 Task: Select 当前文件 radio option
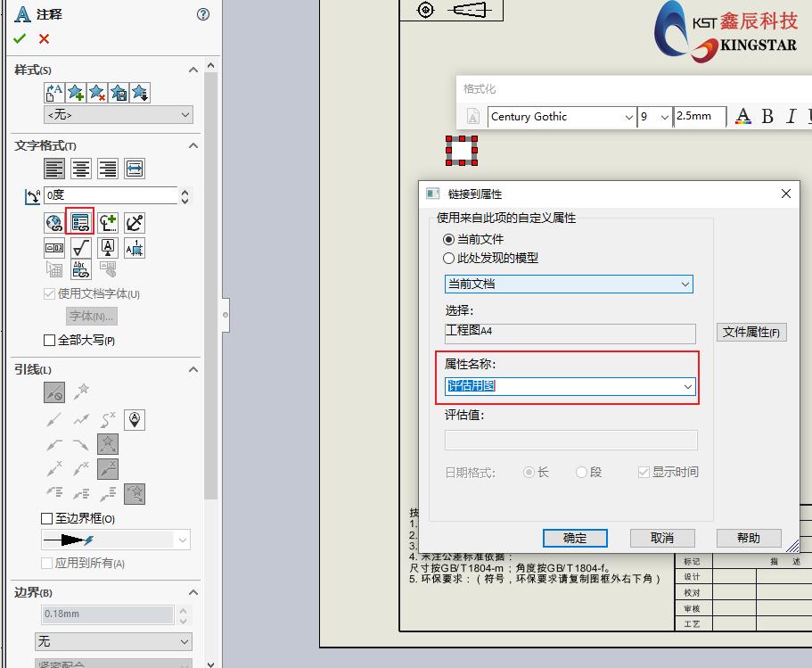[x=473, y=239]
